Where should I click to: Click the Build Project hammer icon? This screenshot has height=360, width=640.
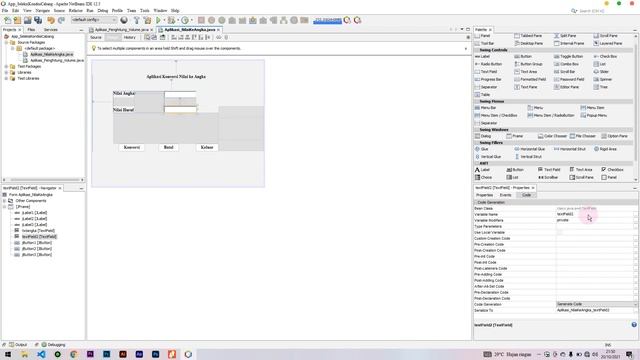click(137, 20)
